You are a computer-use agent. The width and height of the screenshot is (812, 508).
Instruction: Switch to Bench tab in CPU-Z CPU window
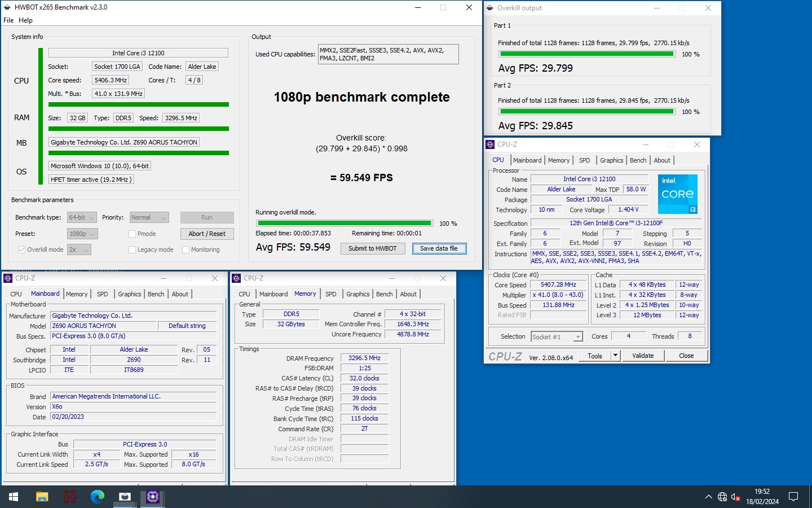click(x=638, y=160)
